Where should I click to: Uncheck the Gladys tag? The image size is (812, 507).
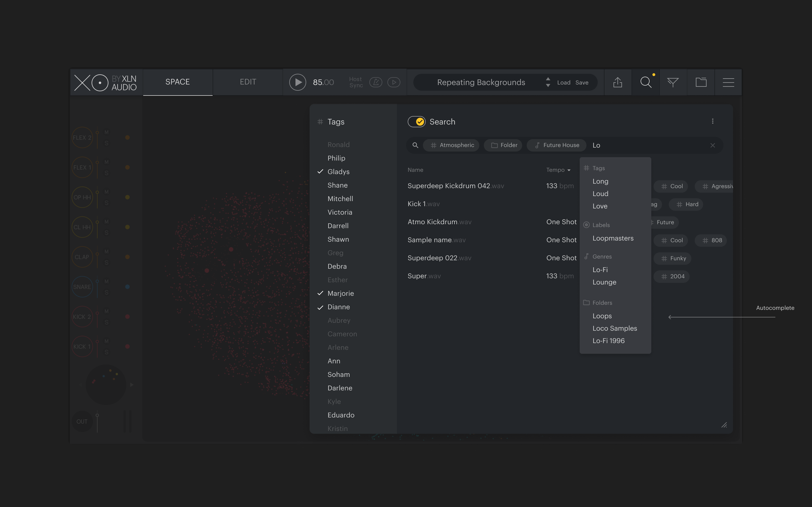click(338, 172)
